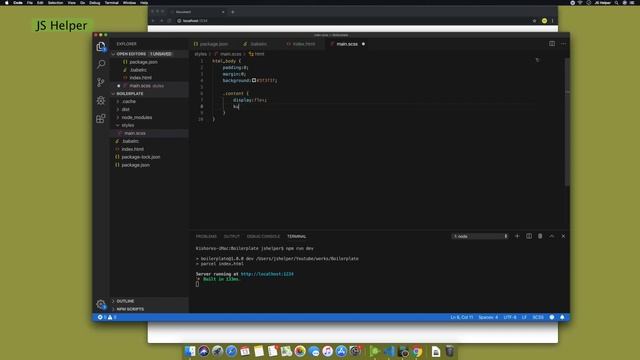Open Calendar from the dock
This screenshot has height=360, width=640.
click(245, 351)
